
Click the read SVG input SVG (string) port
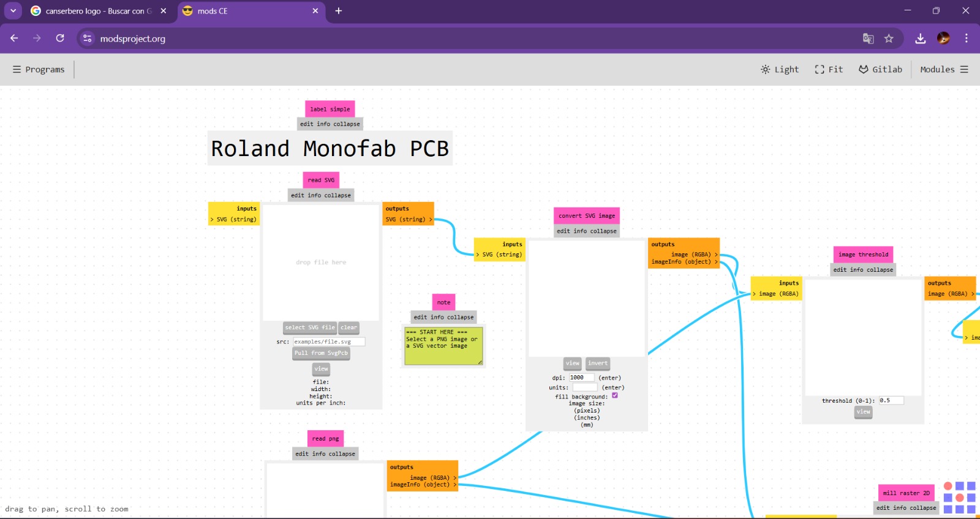[x=234, y=219]
